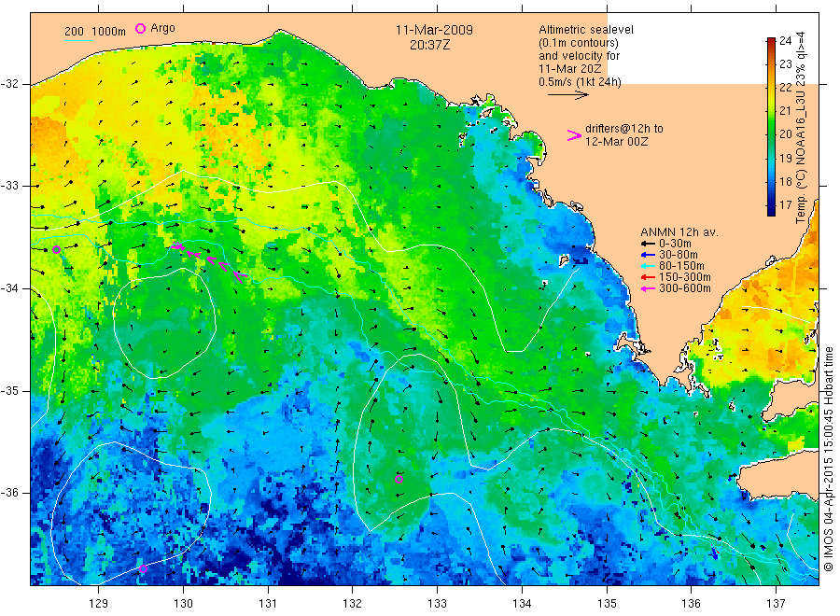Click the Argo float circle in legend
The image size is (840, 616).
pos(140,28)
